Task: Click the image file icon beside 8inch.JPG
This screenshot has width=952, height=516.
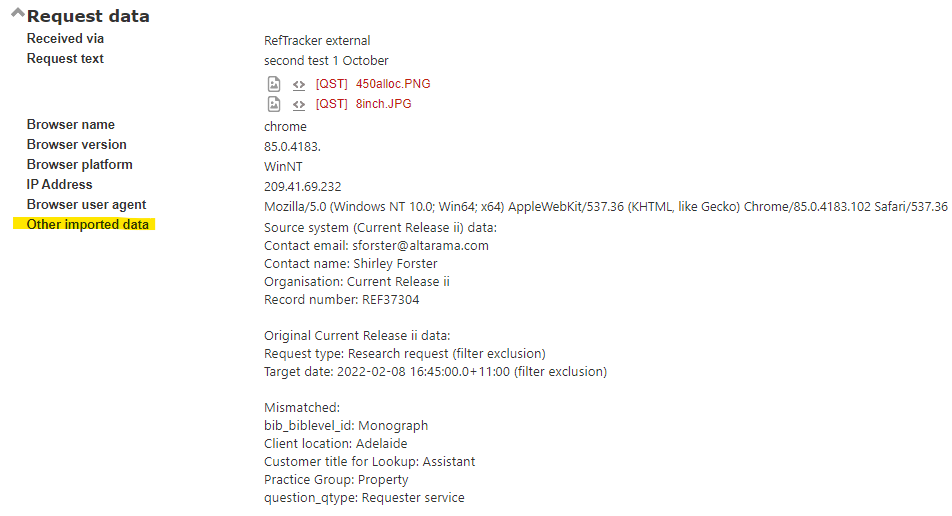Action: point(274,104)
